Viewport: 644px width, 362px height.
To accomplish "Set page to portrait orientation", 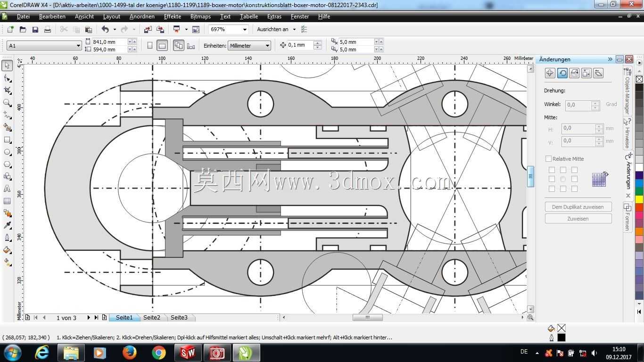I will point(150,46).
